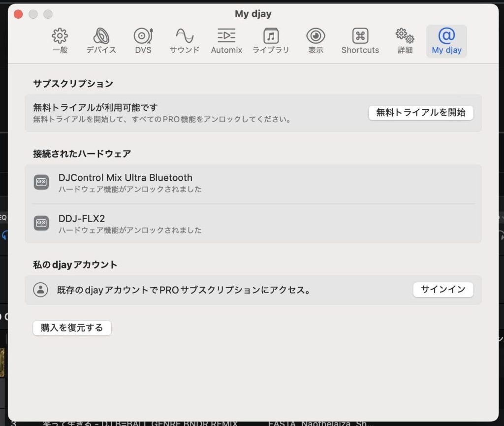The width and height of the screenshot is (504, 426).
Task: Switch to the My djay tab
Action: click(x=446, y=41)
